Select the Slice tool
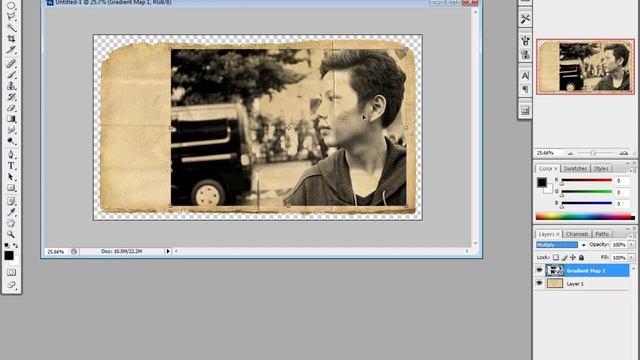The height and width of the screenshot is (360, 640). [x=11, y=50]
